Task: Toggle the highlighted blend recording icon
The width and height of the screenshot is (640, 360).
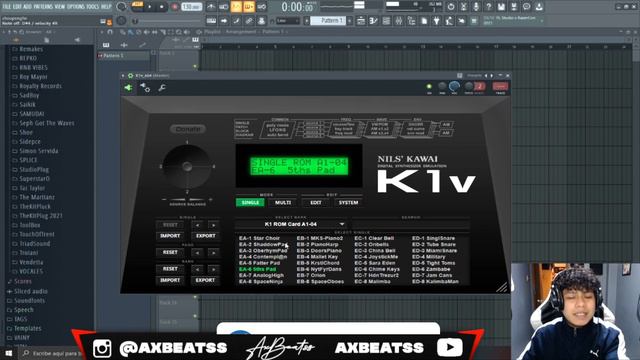Action: click(x=249, y=7)
